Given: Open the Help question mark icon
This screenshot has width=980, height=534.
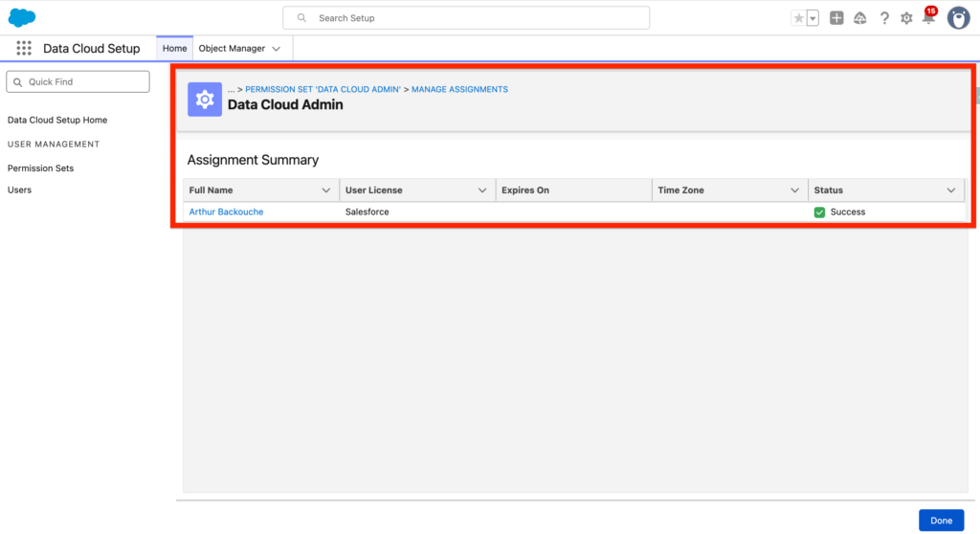Looking at the screenshot, I should coord(884,18).
